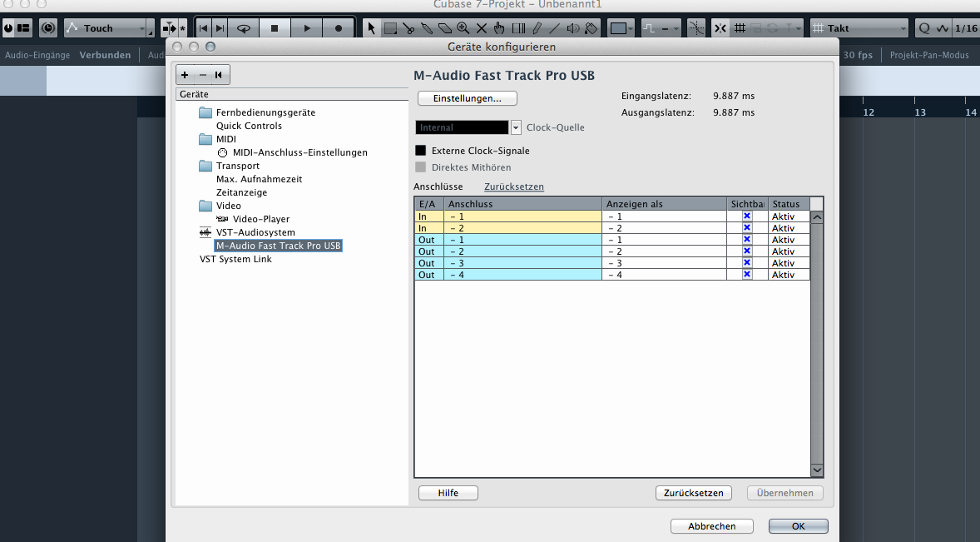Confirm the dialog with OK
Screen dimensions: 980x542
pyautogui.click(x=798, y=526)
